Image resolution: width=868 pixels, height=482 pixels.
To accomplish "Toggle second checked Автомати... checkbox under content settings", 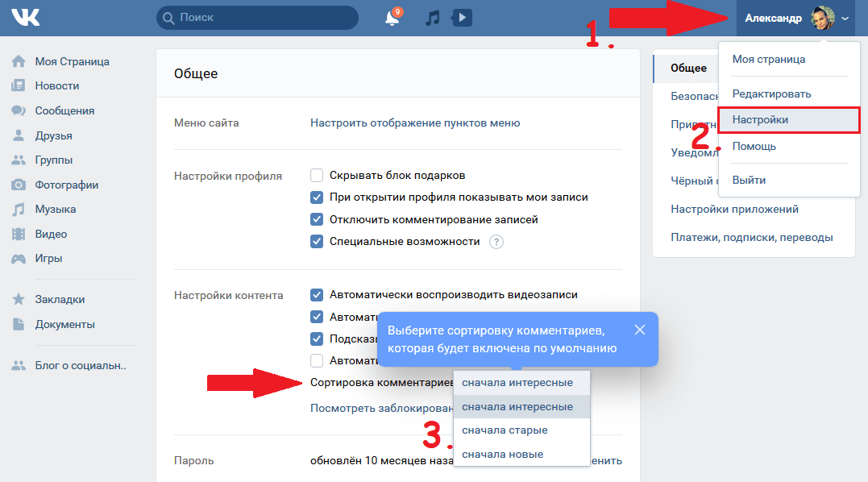I will [x=317, y=317].
